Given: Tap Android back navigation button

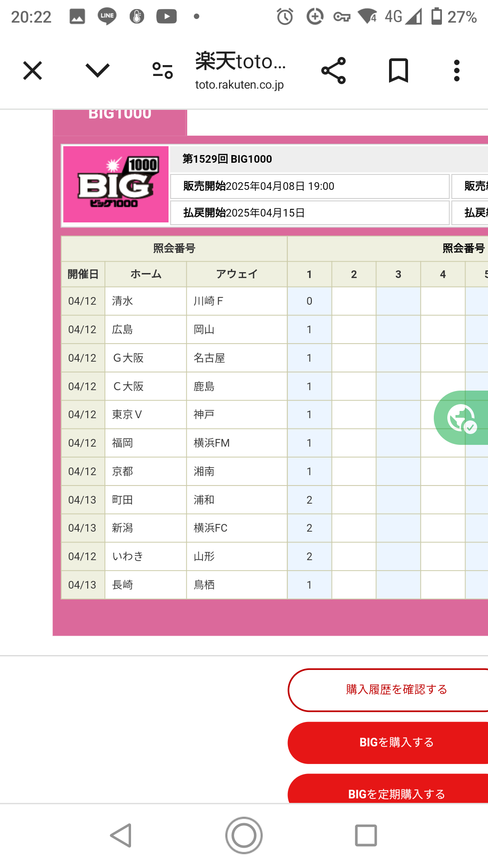Looking at the screenshot, I should (x=121, y=835).
